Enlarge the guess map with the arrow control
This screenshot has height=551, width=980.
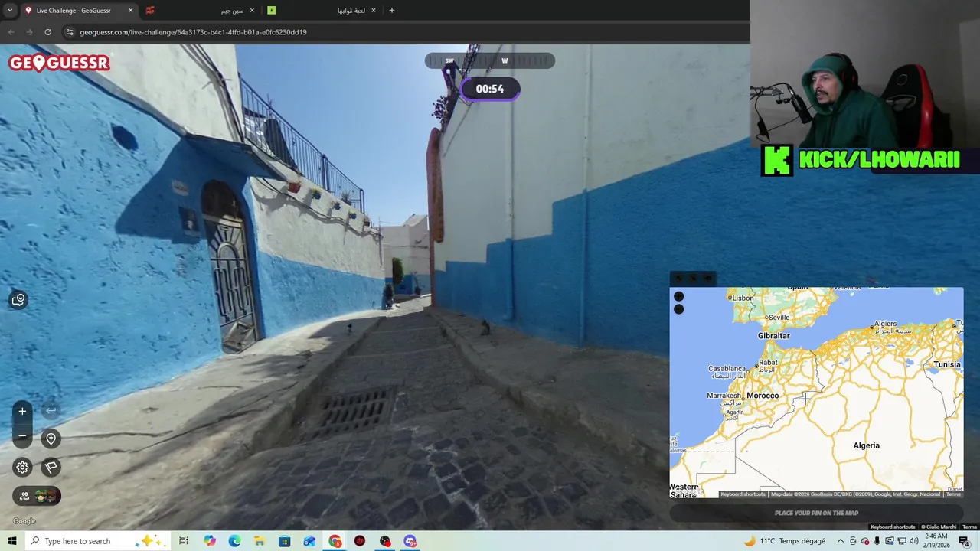click(x=678, y=279)
